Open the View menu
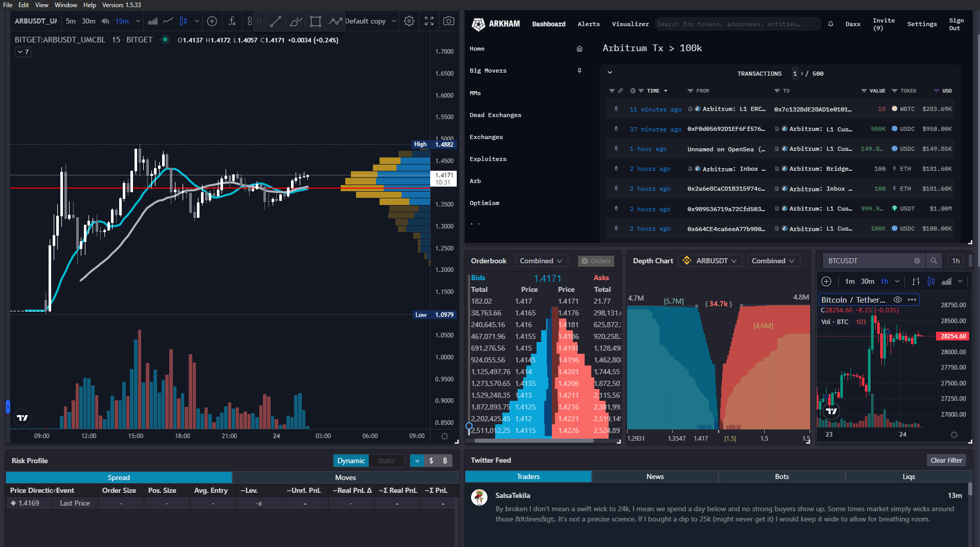This screenshot has height=547, width=980. (x=41, y=5)
